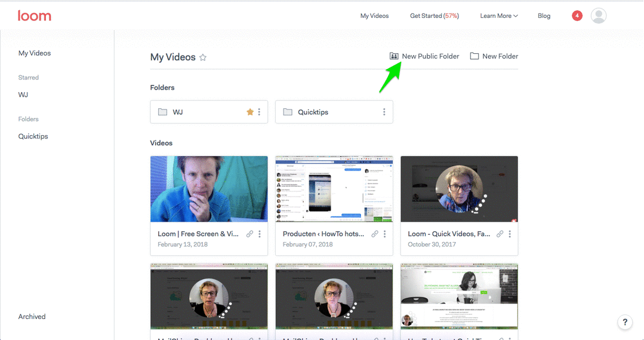Open the Quicktips folder card name

313,112
